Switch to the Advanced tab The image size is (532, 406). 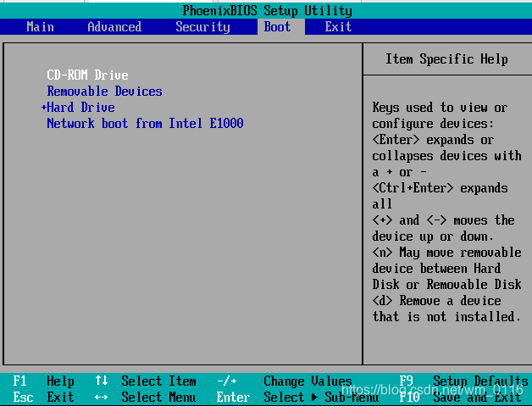[114, 27]
